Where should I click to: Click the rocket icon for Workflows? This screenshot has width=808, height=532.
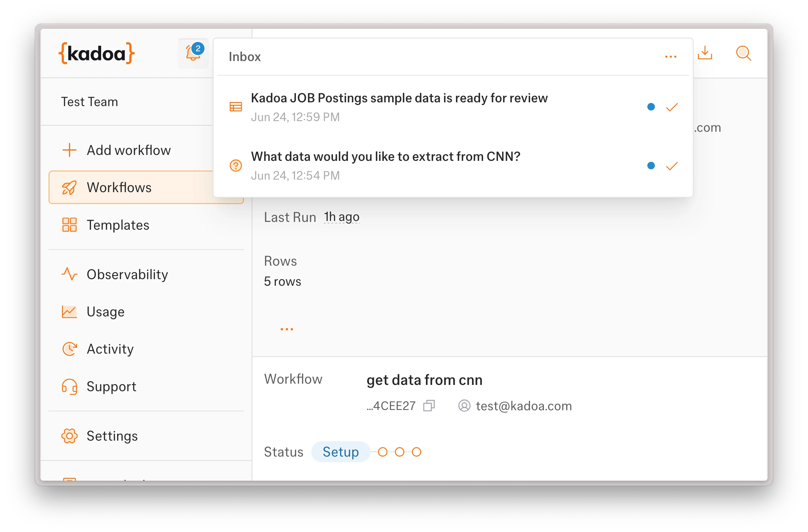click(69, 188)
